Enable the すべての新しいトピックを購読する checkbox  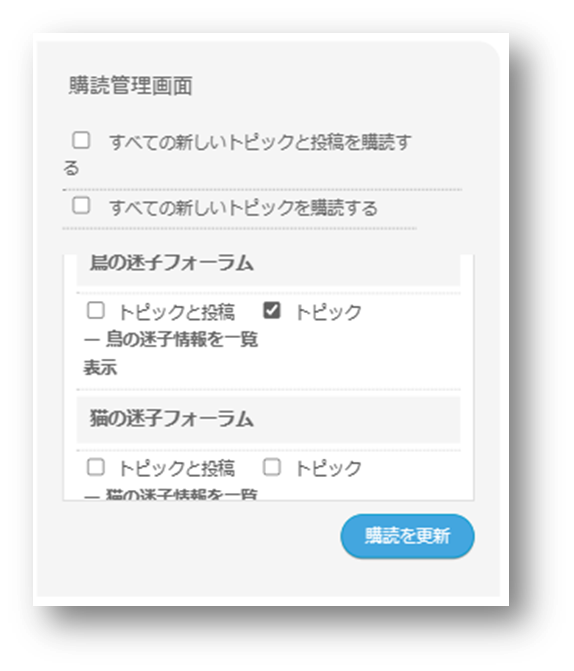pyautogui.click(x=81, y=205)
